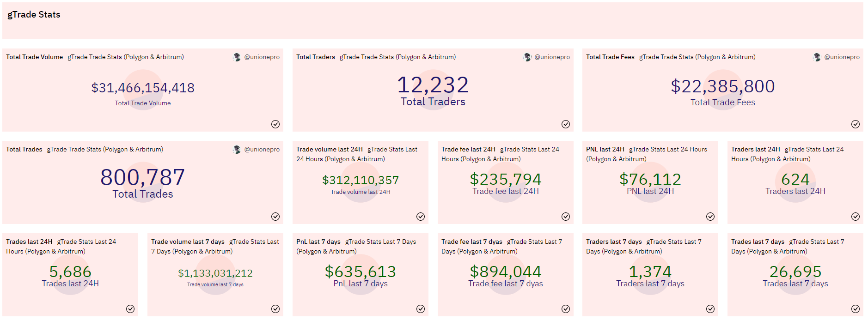Click the $31,466,154,418 total volume counter
868x320 pixels.
pos(143,88)
